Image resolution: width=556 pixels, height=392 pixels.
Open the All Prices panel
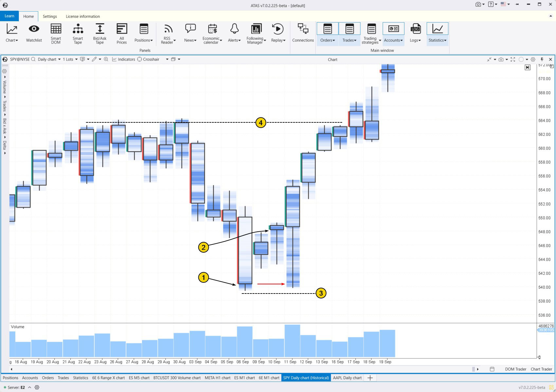point(121,33)
